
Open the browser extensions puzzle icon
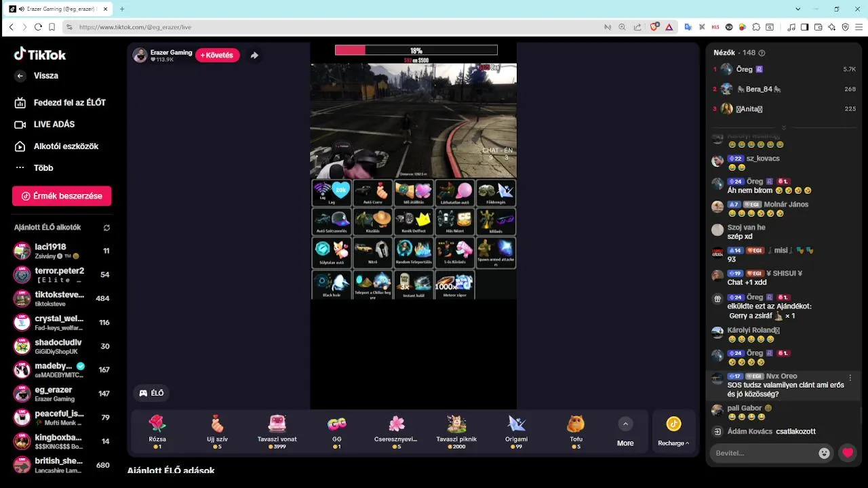[755, 27]
